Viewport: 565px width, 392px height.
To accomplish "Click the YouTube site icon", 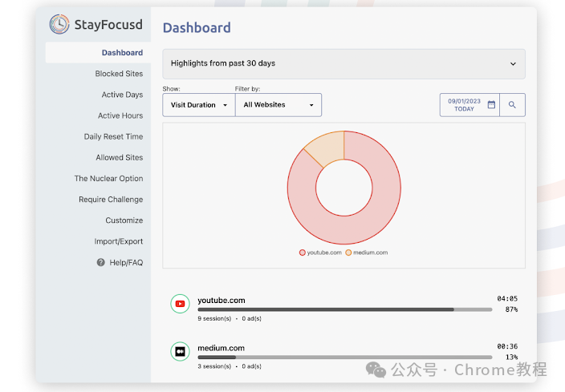I will (x=180, y=304).
